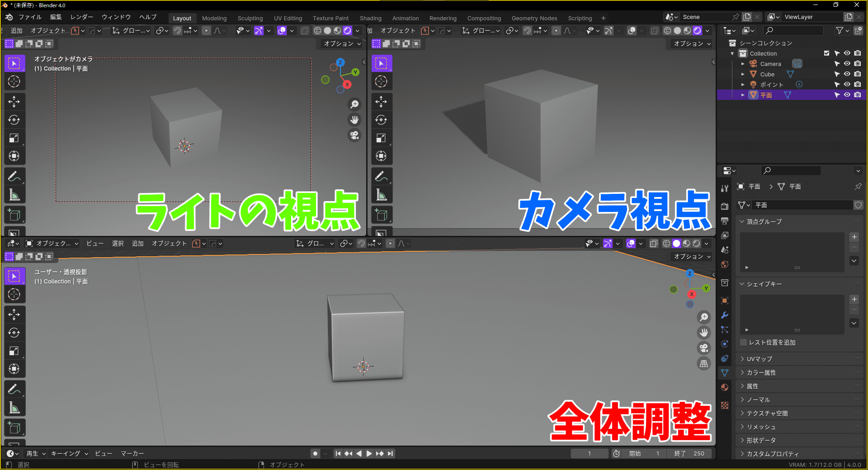
Task: Open the Physics properties tab
Action: (725, 344)
